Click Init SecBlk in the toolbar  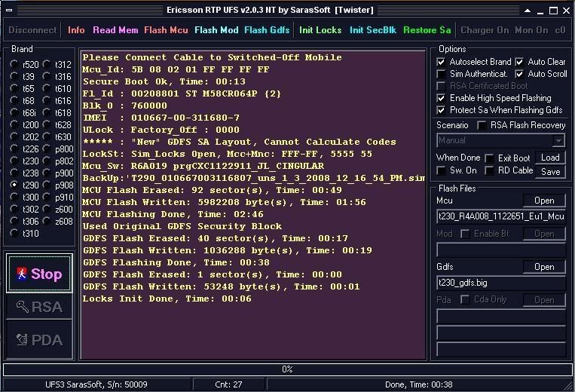(373, 30)
